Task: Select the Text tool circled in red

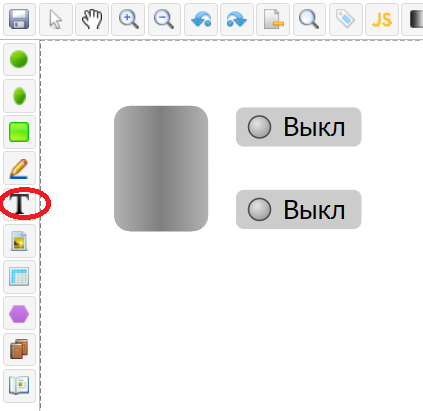Action: click(19, 204)
